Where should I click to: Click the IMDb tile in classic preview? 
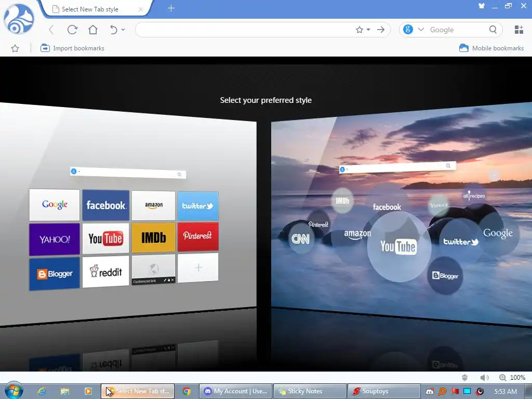click(x=153, y=237)
